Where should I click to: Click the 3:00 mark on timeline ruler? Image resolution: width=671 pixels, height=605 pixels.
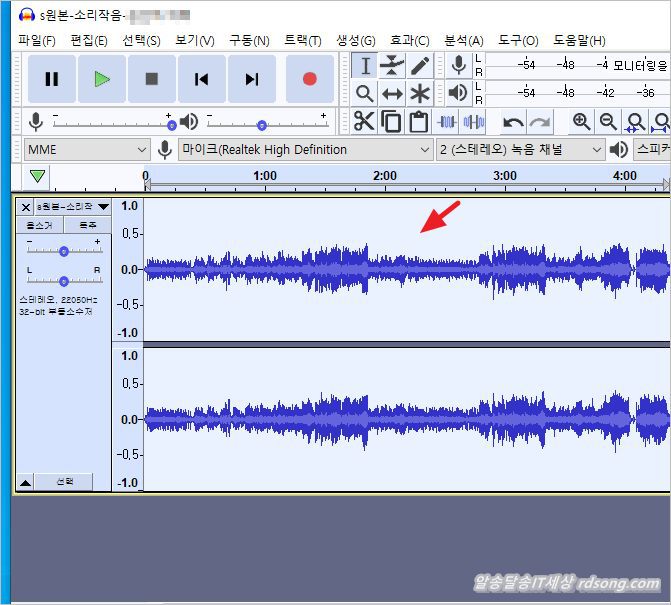point(505,176)
